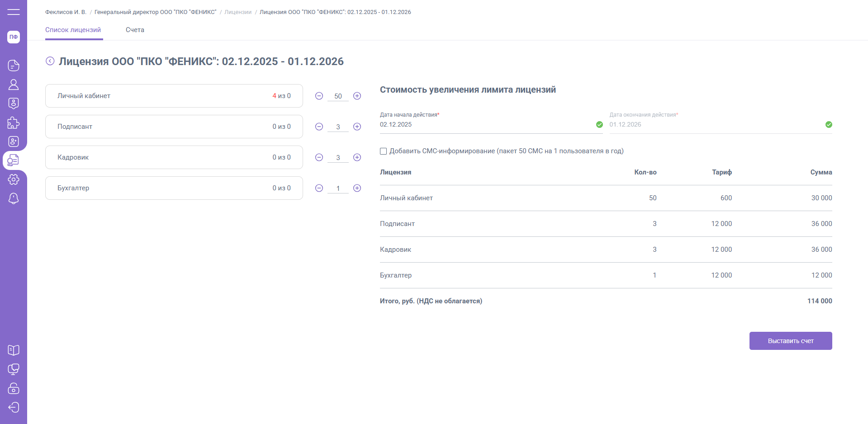Click the back arrow next to license title
This screenshot has width=868, height=424.
[50, 61]
